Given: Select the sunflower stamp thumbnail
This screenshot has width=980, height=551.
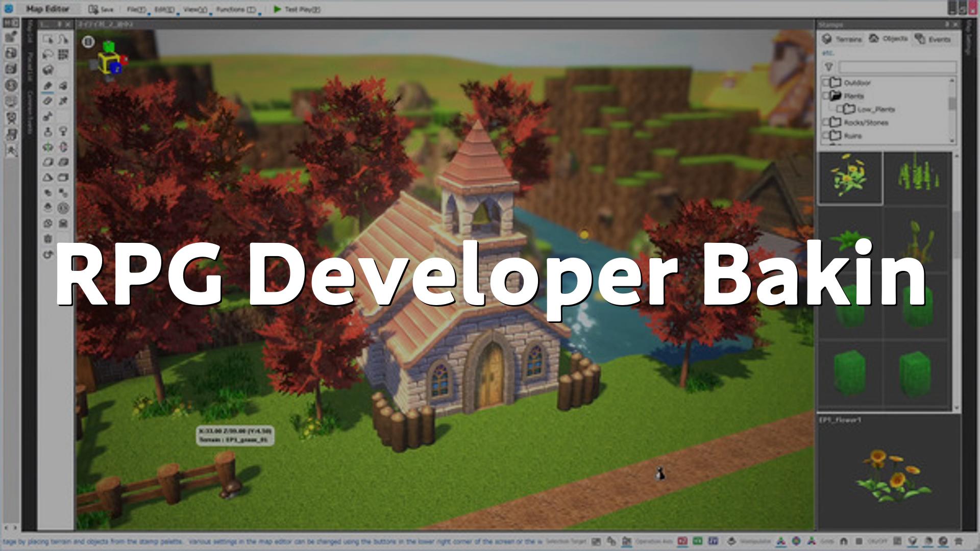Looking at the screenshot, I should (850, 179).
